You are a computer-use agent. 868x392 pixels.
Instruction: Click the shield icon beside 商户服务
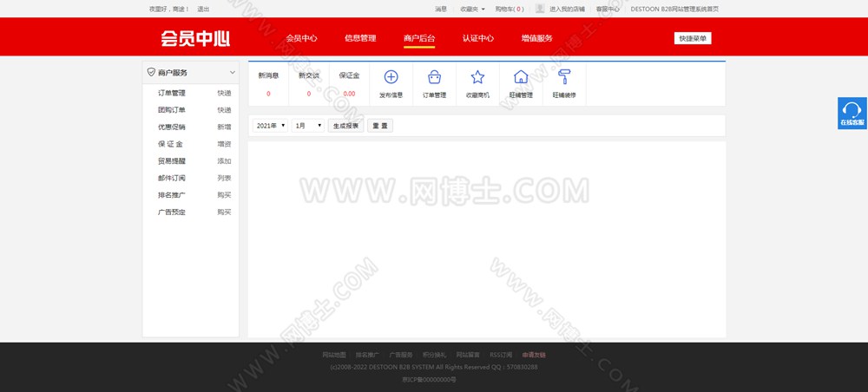tap(150, 73)
